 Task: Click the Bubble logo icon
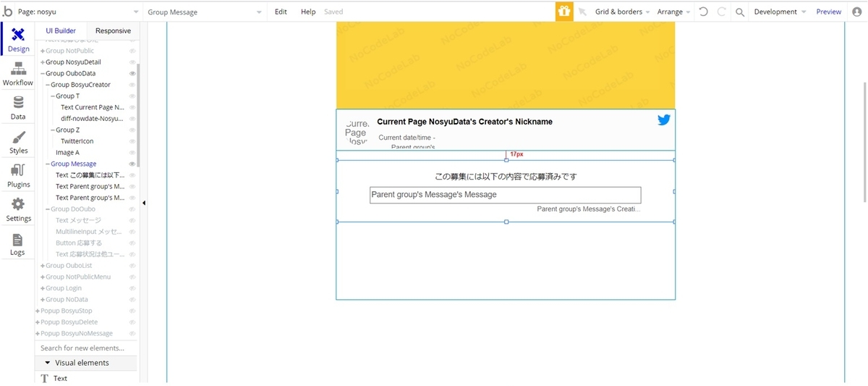pyautogui.click(x=7, y=12)
